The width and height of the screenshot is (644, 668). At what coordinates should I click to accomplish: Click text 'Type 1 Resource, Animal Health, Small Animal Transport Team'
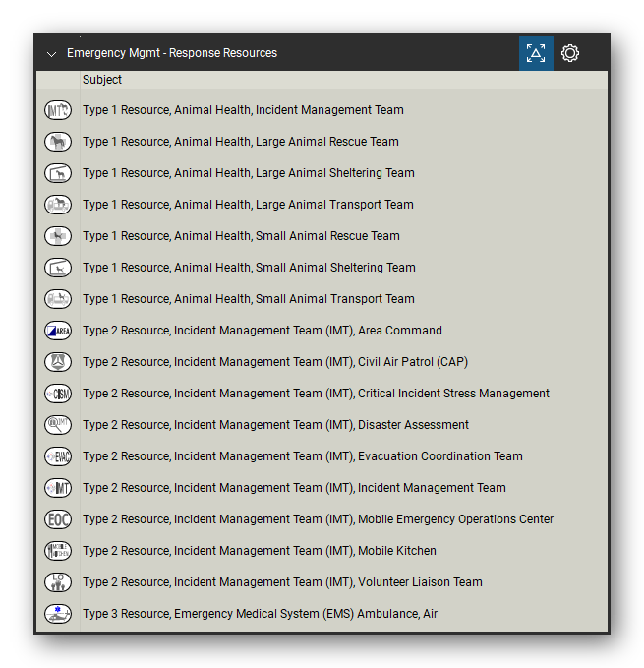[x=249, y=299]
